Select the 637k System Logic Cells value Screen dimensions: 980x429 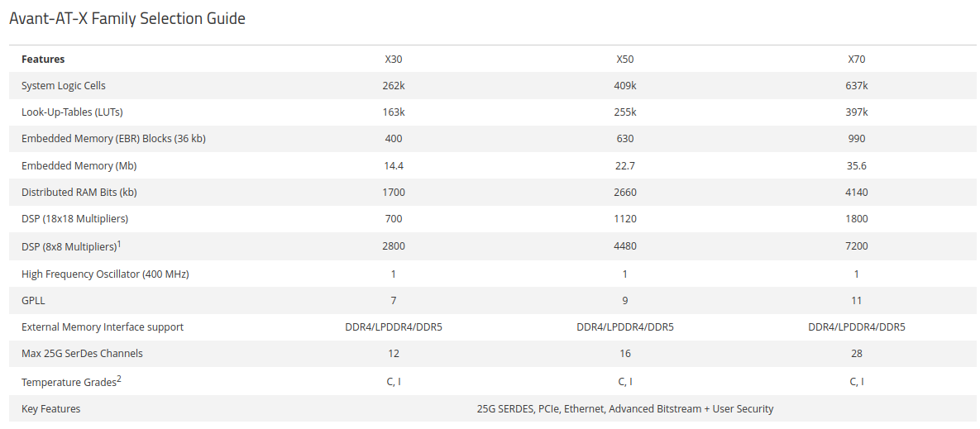point(856,85)
